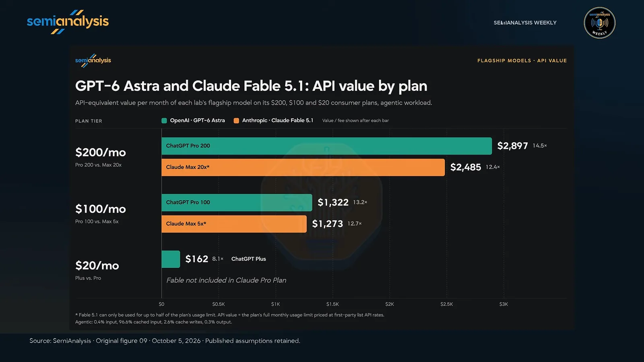The image size is (644, 362).
Task: Click the "Source: SemiAnalysis" caption line
Action: pos(165,341)
